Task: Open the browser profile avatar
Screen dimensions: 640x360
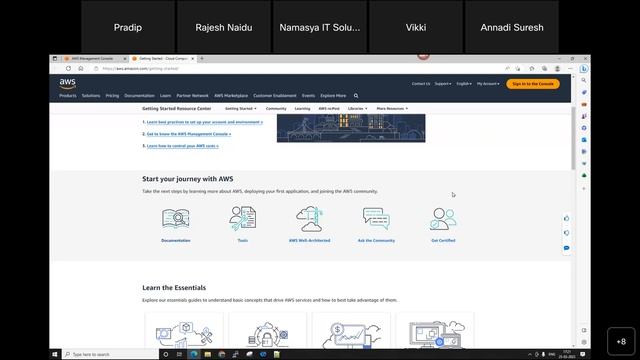Action: click(557, 69)
